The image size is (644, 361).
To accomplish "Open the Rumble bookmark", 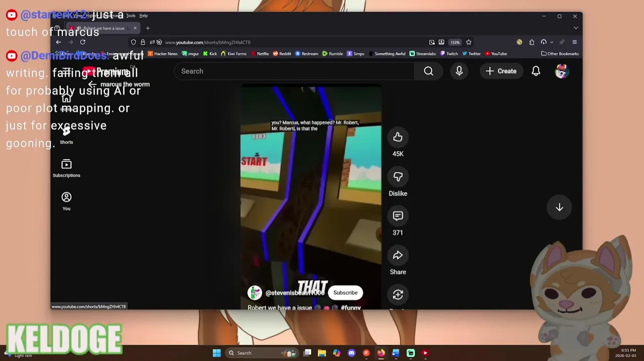I will click(x=333, y=54).
